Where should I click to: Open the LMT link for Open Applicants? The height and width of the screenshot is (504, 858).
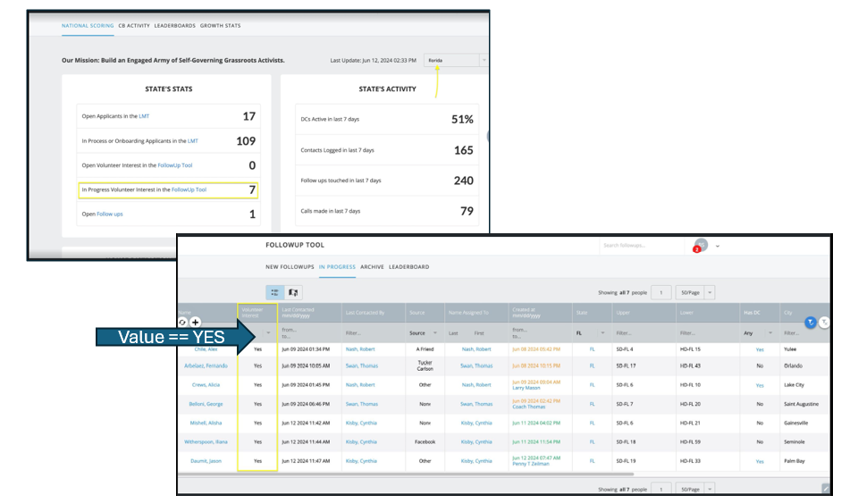click(x=143, y=116)
